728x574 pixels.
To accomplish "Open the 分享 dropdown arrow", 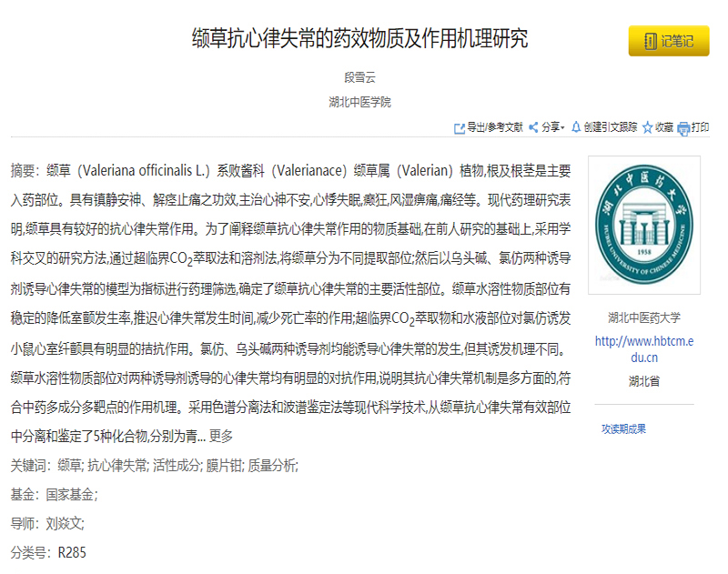I will coord(562,128).
